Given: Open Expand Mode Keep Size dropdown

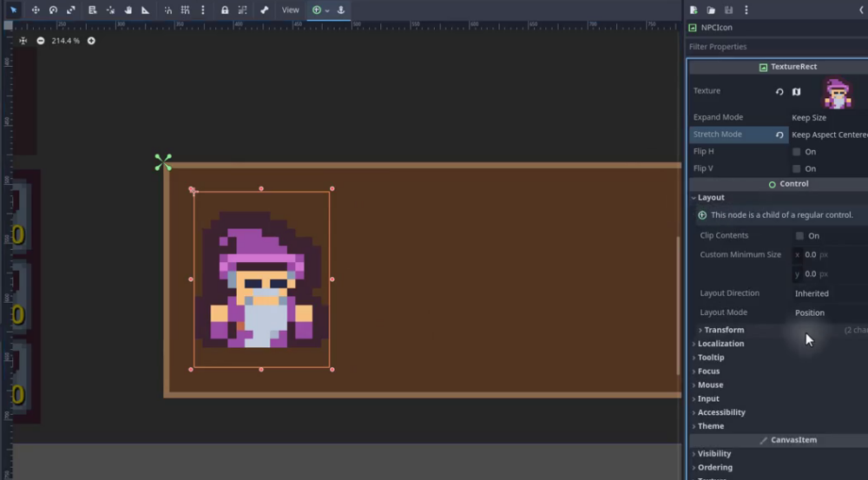Looking at the screenshot, I should [x=829, y=117].
